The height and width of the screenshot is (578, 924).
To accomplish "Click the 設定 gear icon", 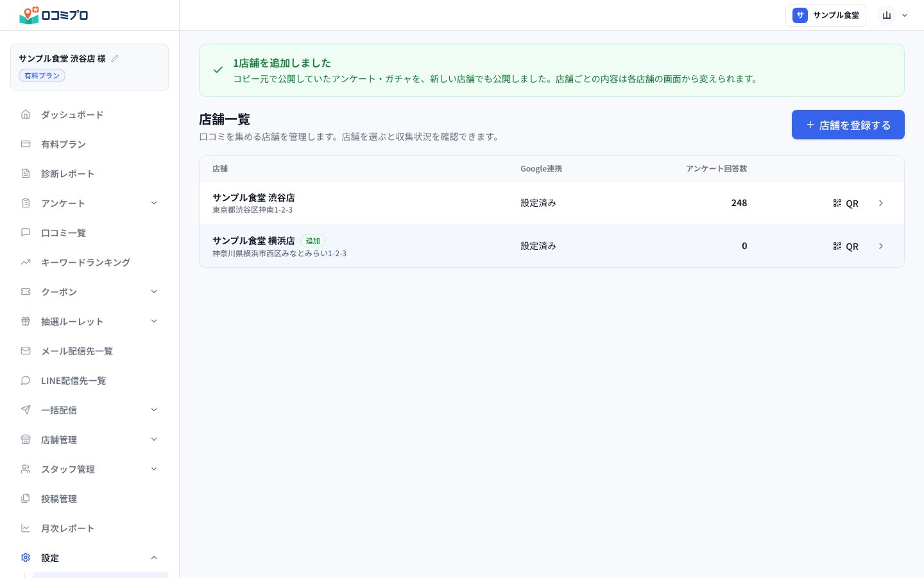I will click(26, 557).
